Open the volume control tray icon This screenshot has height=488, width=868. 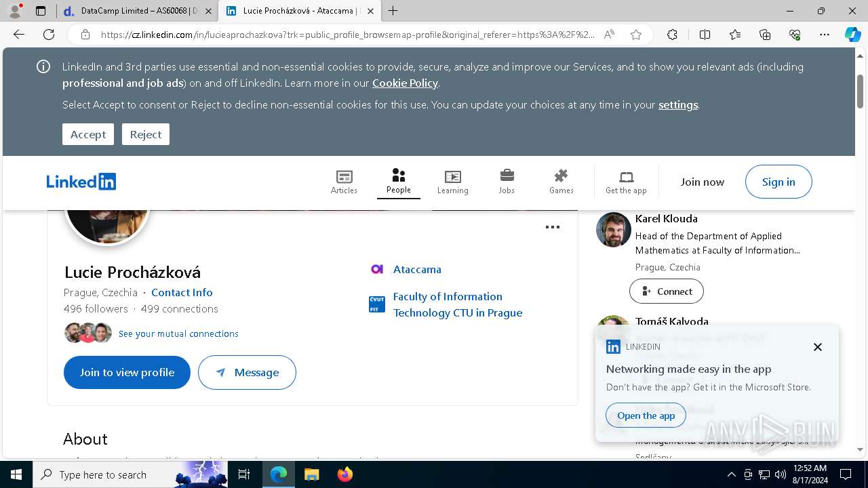point(781,474)
